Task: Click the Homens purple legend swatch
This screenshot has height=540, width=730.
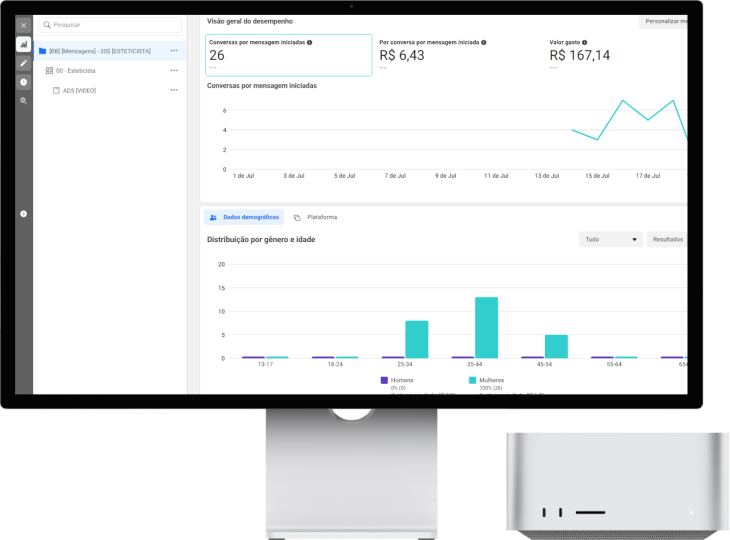Action: 384,380
